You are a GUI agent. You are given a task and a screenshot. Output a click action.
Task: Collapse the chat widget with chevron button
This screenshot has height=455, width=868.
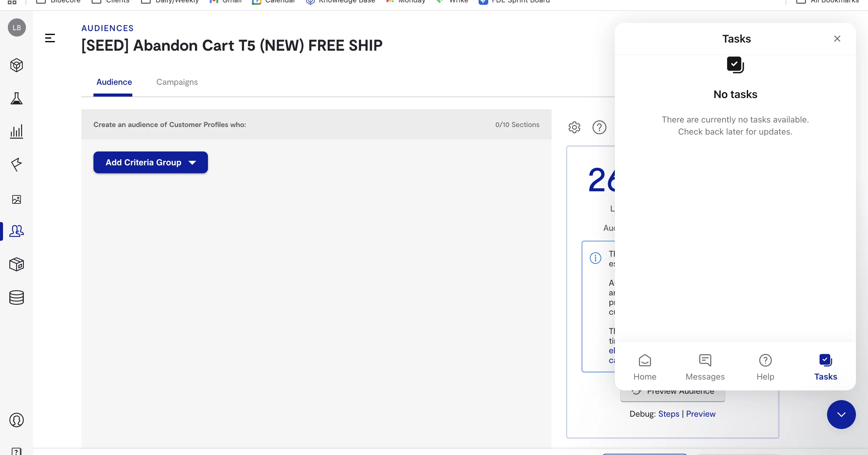[841, 414]
